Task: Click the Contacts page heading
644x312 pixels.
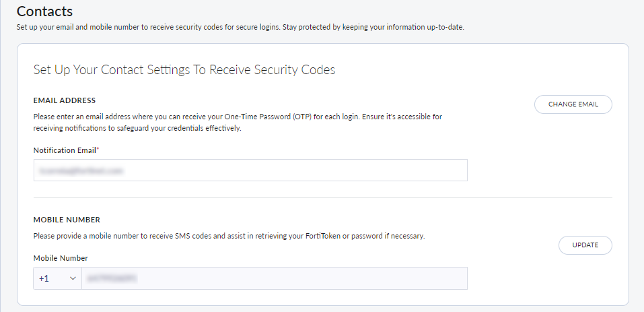Action: tap(44, 11)
